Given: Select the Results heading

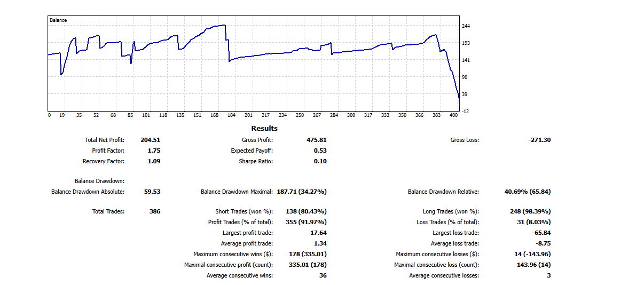Looking at the screenshot, I should [264, 129].
